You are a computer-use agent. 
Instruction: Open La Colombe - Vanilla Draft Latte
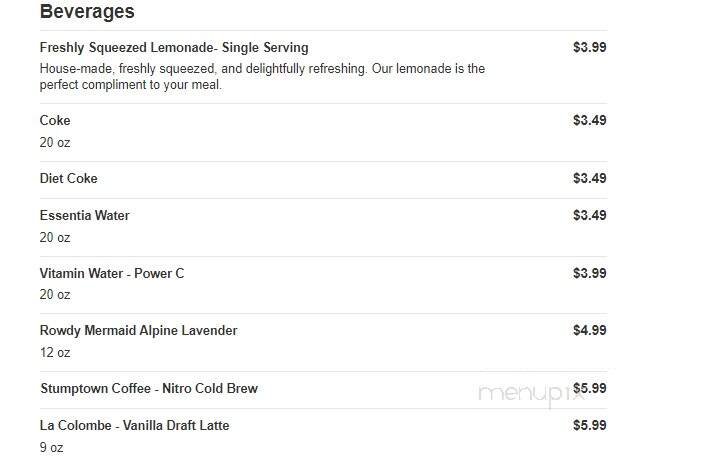click(134, 425)
